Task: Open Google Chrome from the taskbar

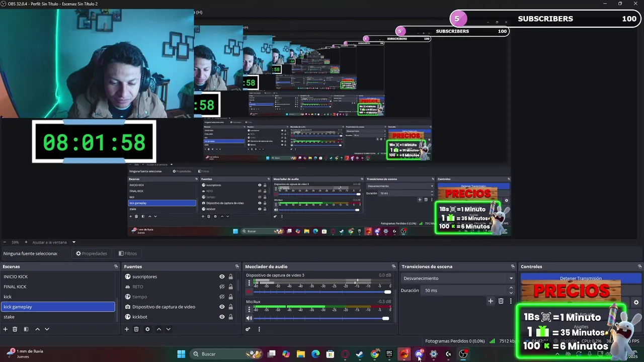Action: [375, 354]
